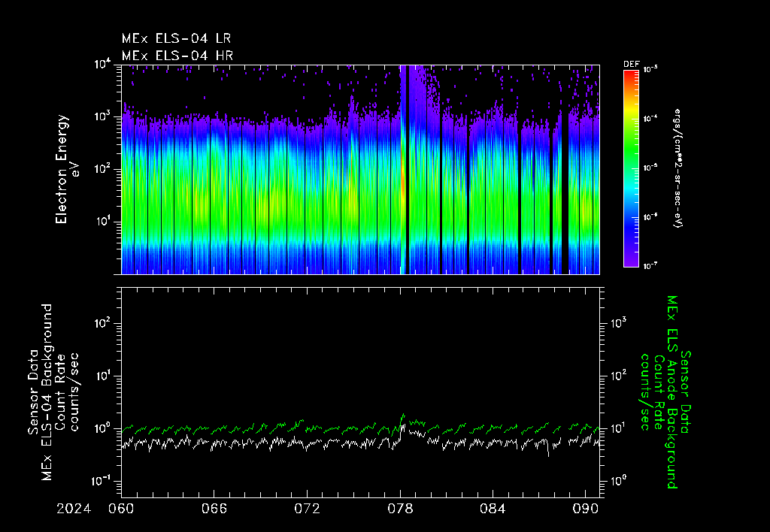Click the year label 2024
Image resolution: width=770 pixels, height=532 pixels.
(74, 509)
